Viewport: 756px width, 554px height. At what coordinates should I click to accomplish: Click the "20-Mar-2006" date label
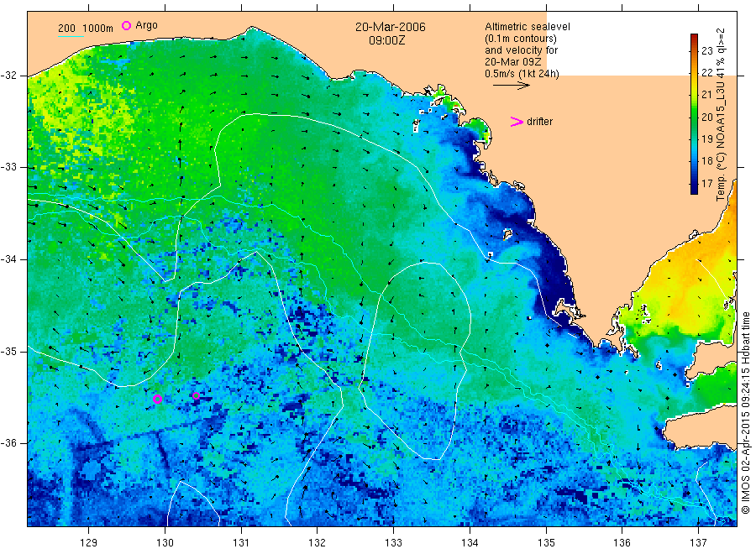pos(391,28)
